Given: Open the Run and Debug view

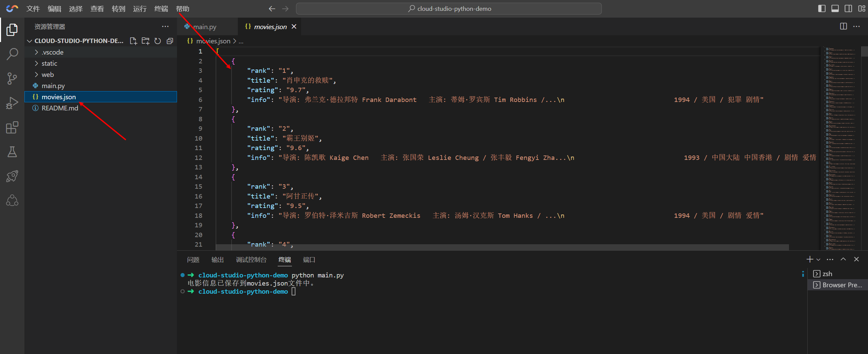Looking at the screenshot, I should tap(12, 103).
